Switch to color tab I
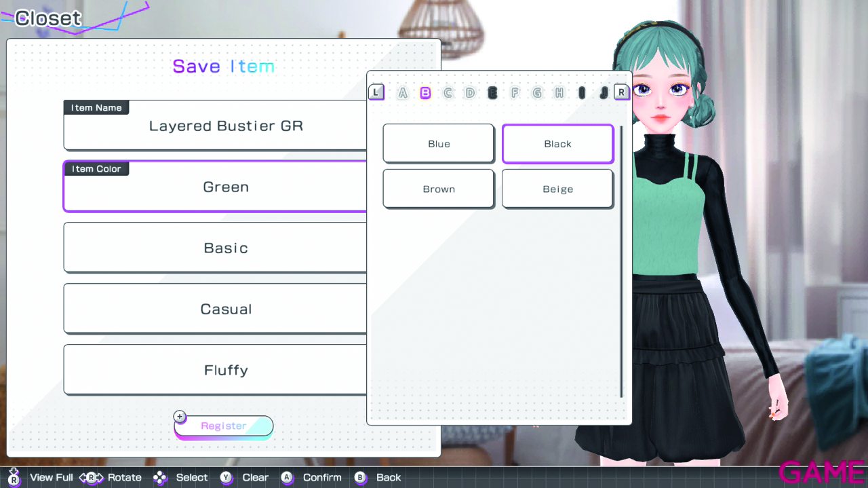868x488 pixels. point(581,93)
